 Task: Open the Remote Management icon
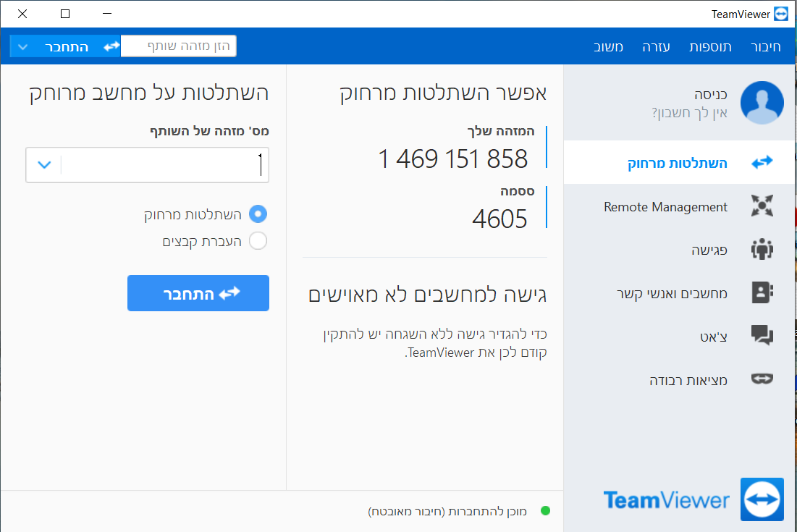coord(762,206)
